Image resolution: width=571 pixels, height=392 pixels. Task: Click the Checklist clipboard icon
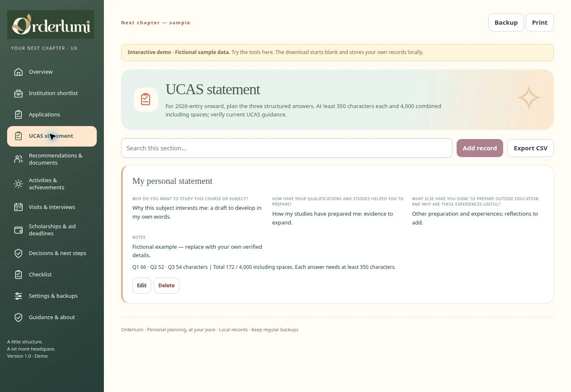point(18,275)
